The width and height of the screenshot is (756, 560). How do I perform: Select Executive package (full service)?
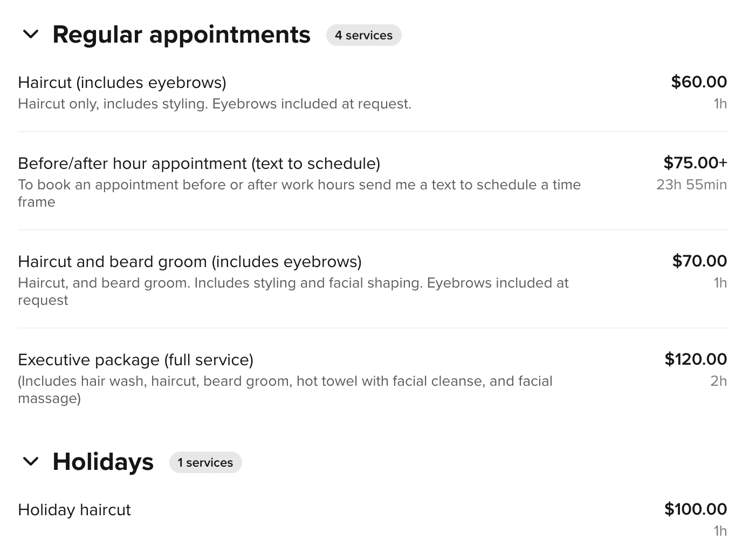372,378
